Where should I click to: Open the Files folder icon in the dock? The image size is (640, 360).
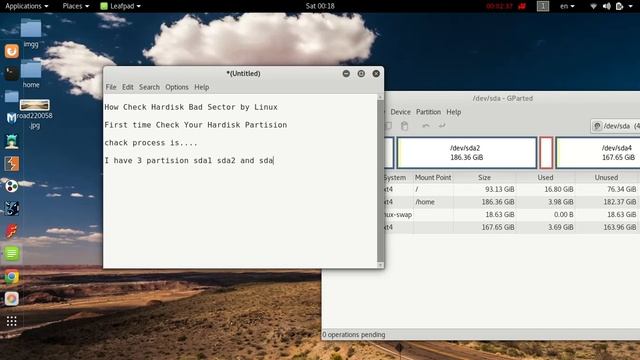pos(11,96)
